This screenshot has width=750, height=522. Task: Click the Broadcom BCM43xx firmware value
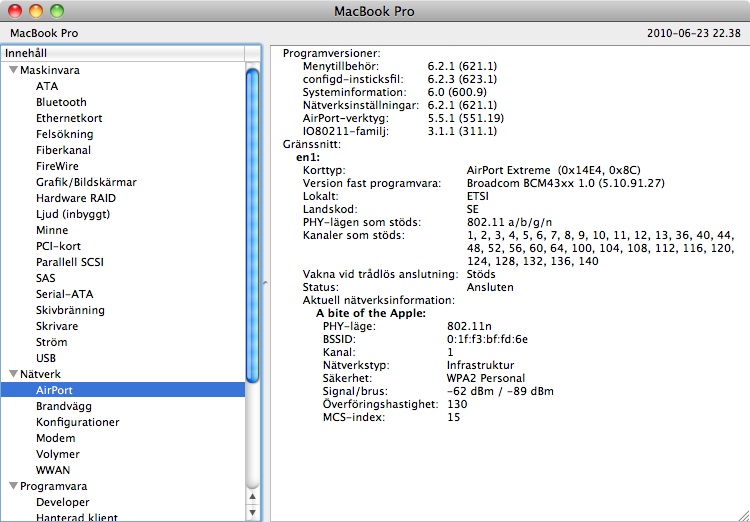click(x=565, y=183)
